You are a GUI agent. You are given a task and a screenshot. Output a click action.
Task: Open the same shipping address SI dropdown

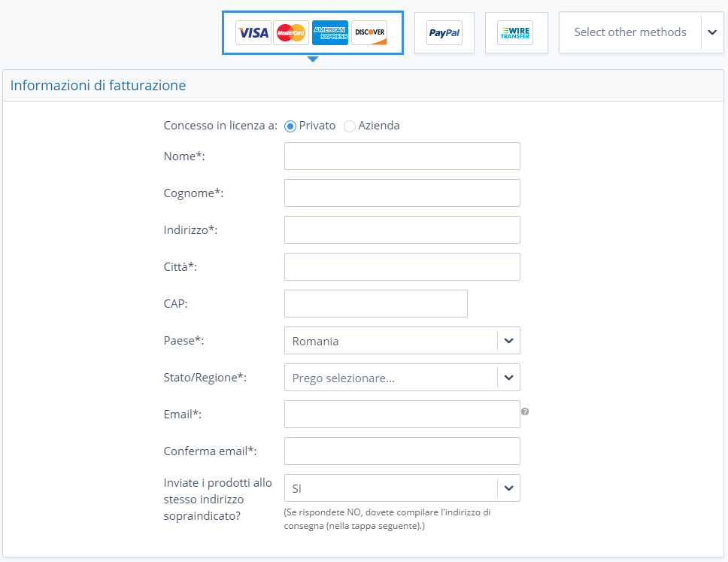(x=402, y=488)
